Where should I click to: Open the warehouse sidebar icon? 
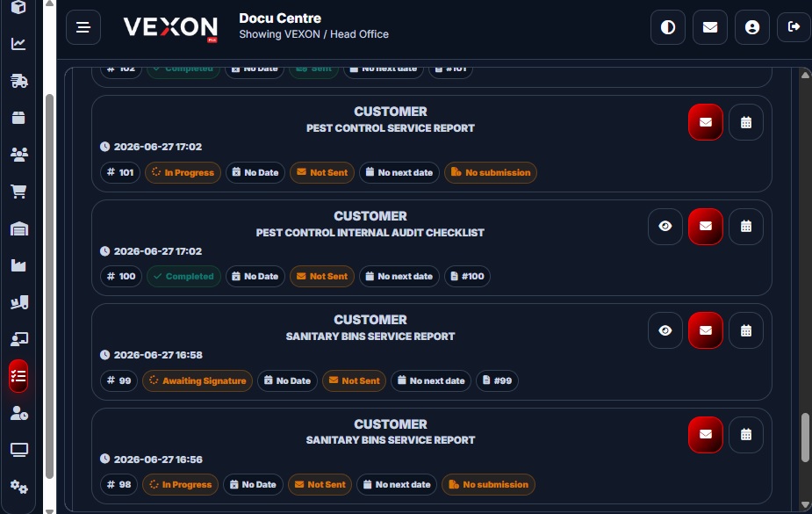click(x=18, y=228)
